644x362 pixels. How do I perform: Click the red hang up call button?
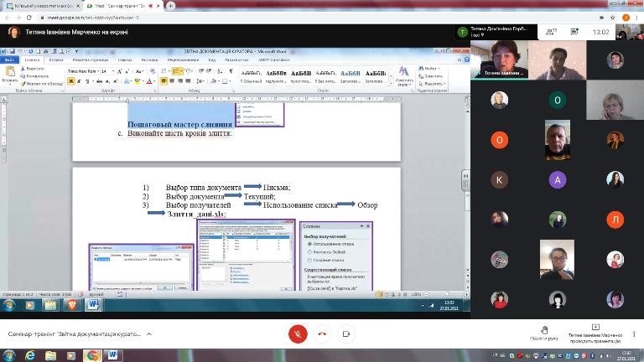click(x=322, y=333)
